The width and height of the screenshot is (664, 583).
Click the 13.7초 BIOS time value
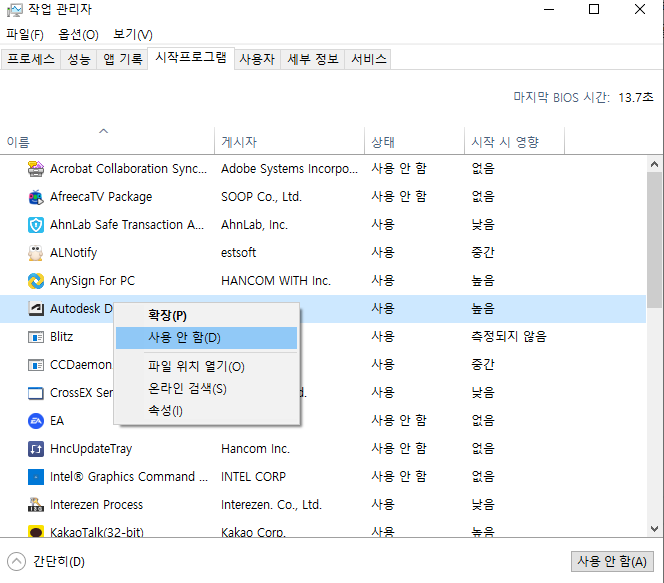(636, 98)
